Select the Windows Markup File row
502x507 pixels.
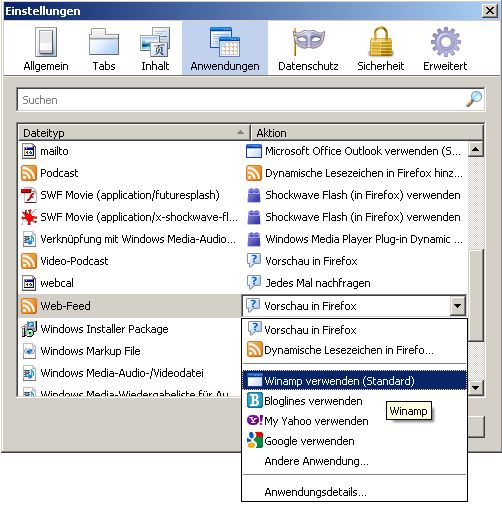130,351
